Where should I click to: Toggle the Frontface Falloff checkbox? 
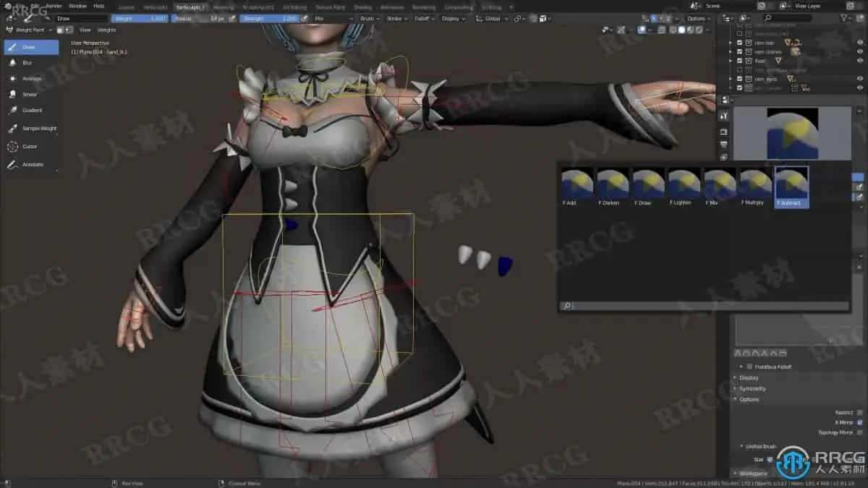click(x=749, y=367)
